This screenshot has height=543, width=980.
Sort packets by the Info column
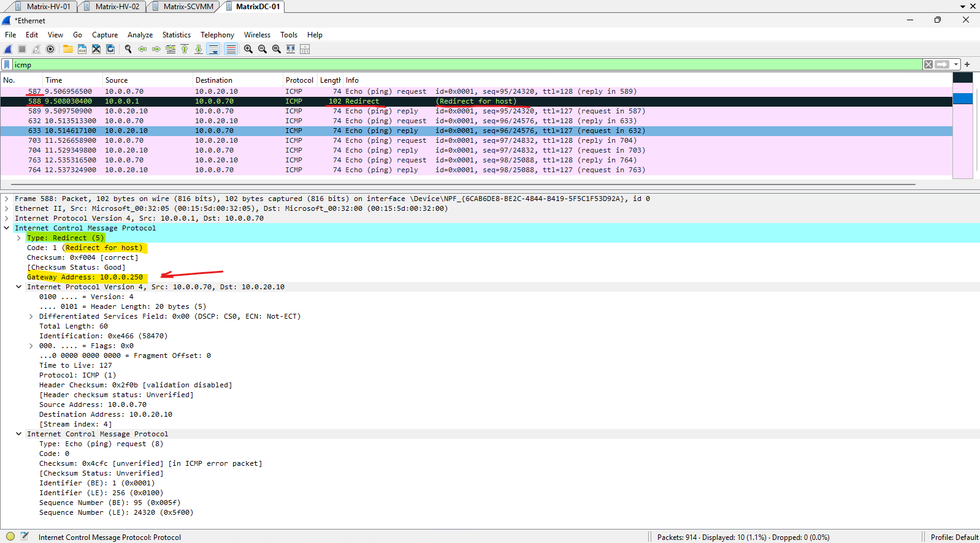647,80
